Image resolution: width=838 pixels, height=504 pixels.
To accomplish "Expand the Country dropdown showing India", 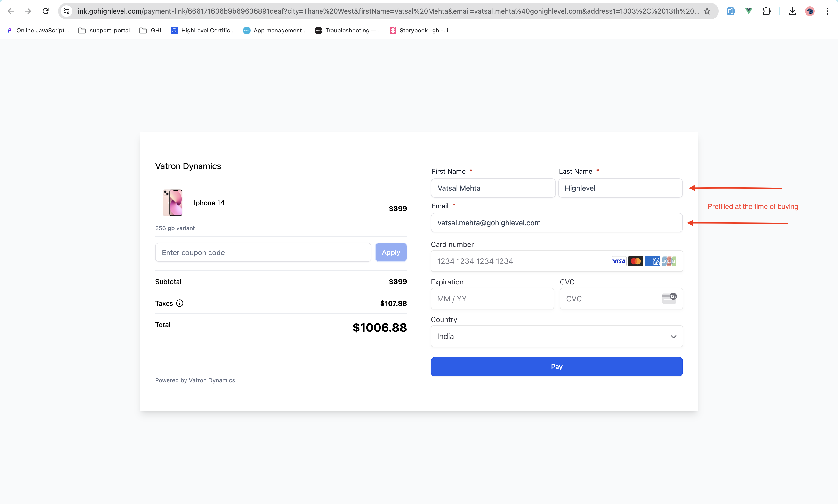I will 556,336.
